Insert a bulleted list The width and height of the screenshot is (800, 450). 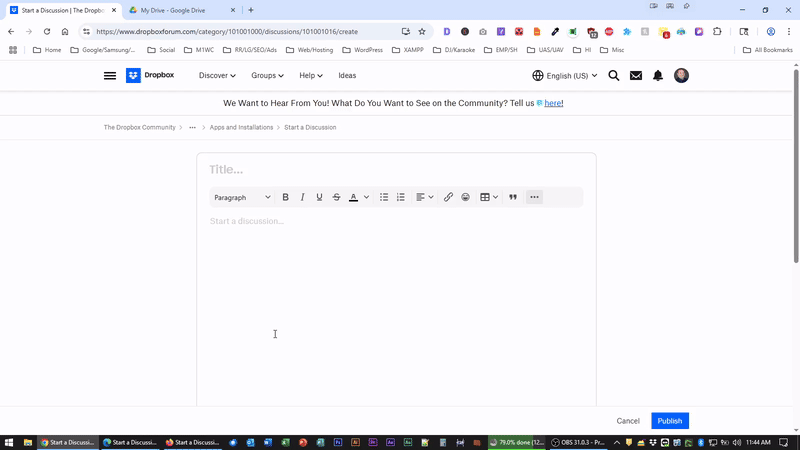click(x=384, y=197)
